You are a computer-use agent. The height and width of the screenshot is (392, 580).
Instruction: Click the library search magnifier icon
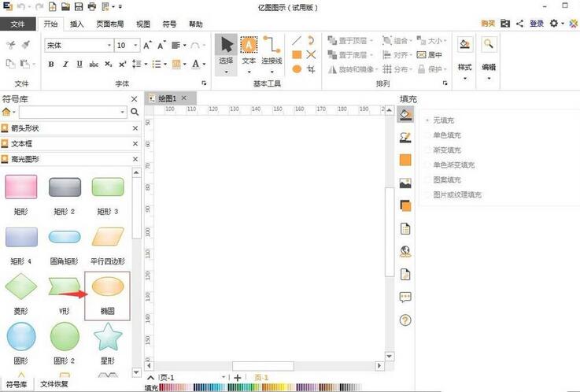click(x=135, y=112)
